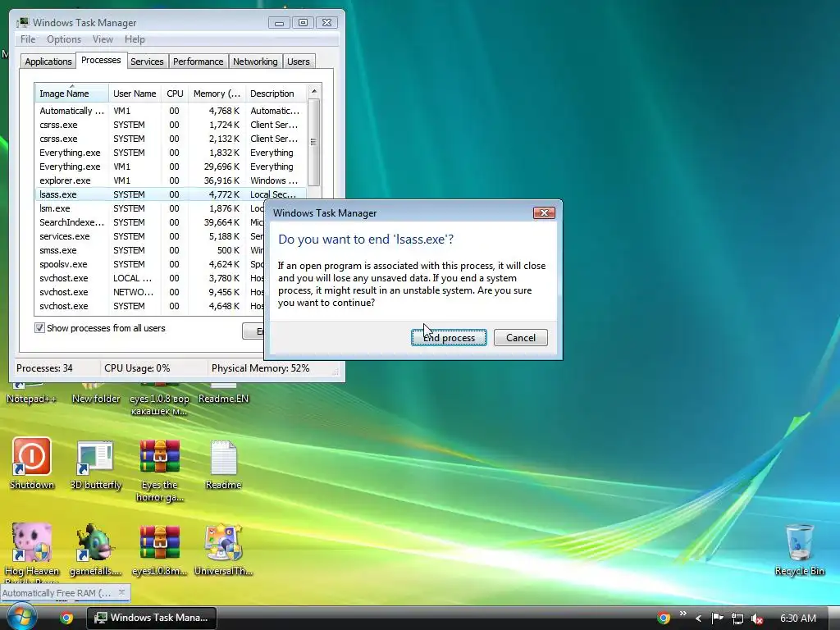Sort processes by Memory column header

coord(217,94)
